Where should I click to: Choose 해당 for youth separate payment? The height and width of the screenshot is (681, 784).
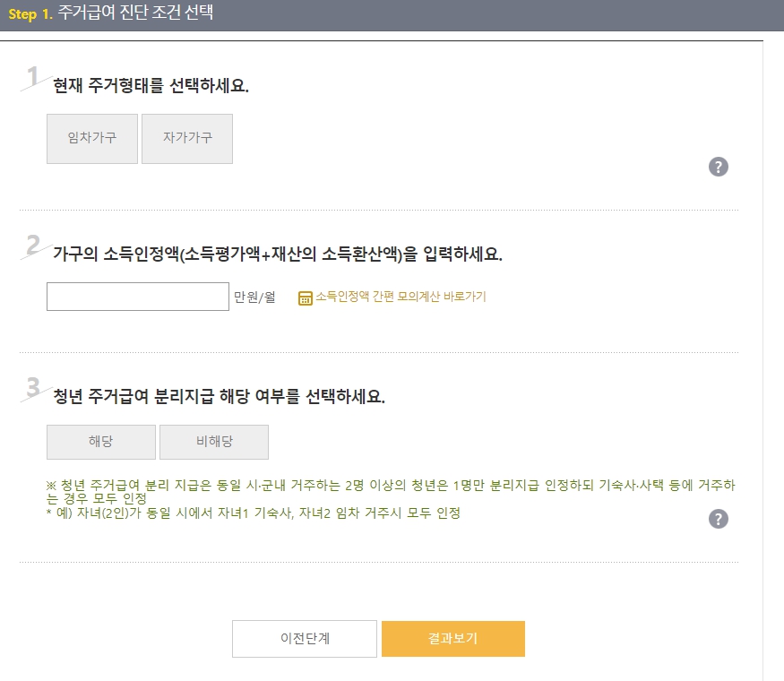[x=101, y=442]
